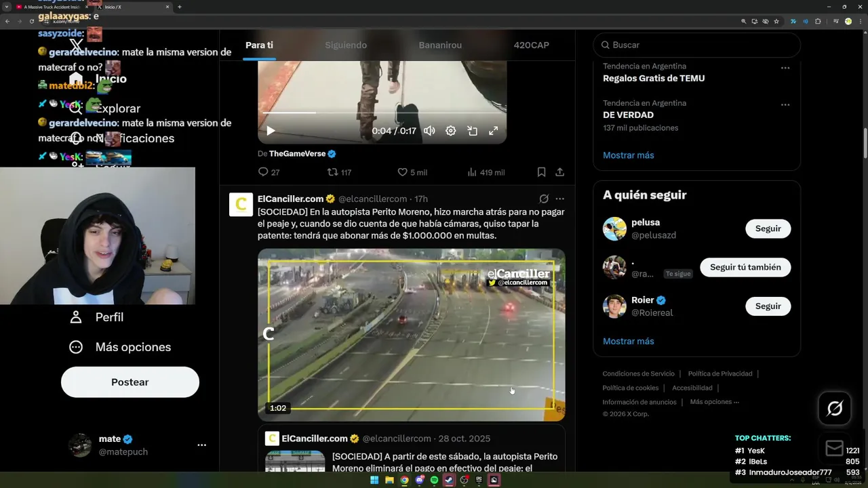View analytics showing 419 mil views
The height and width of the screenshot is (488, 868).
[x=486, y=172]
